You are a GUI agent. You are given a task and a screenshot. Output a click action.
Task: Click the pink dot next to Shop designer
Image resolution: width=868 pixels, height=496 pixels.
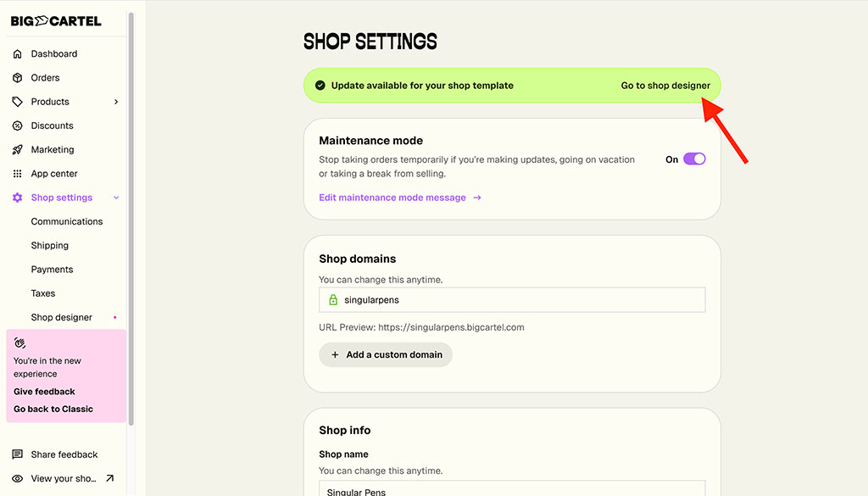pyautogui.click(x=115, y=317)
